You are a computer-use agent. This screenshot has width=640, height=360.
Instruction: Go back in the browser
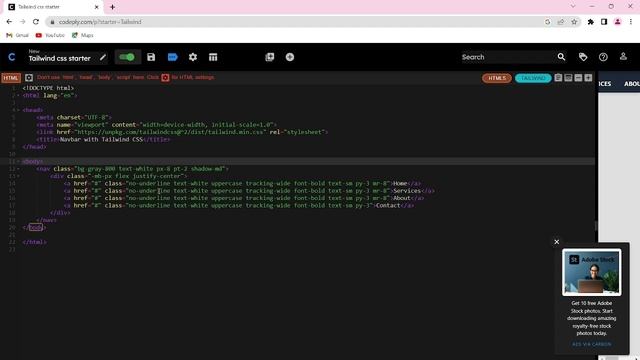click(9, 22)
